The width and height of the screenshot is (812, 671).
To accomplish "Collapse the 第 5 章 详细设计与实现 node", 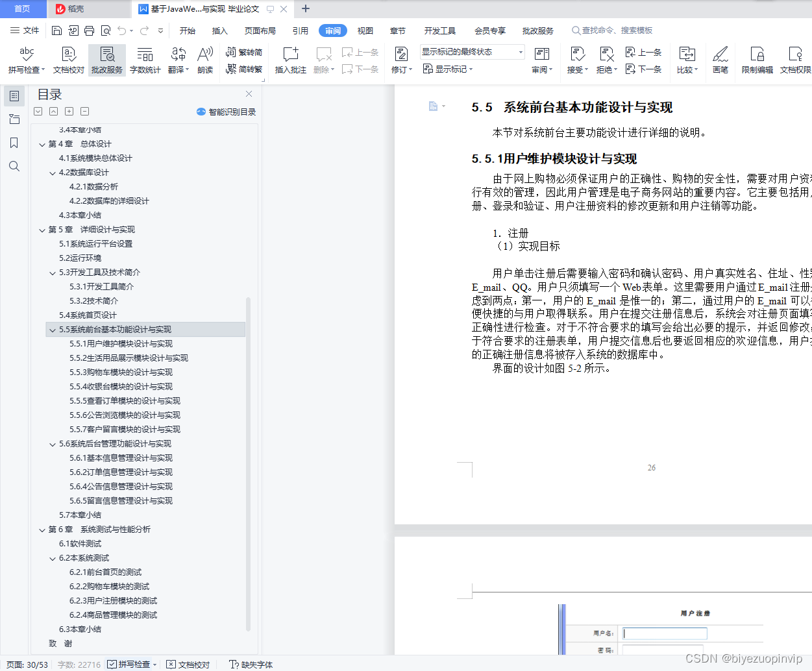I will click(42, 230).
